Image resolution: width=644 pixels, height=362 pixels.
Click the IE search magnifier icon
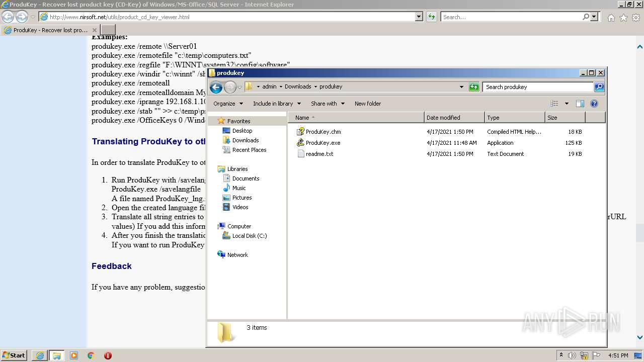[586, 17]
